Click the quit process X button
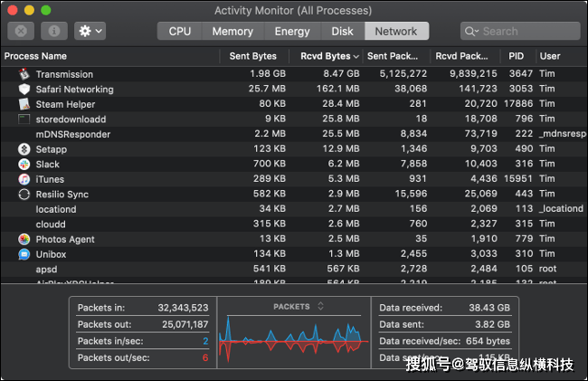Screen dimensions: 588x381 click(21, 31)
